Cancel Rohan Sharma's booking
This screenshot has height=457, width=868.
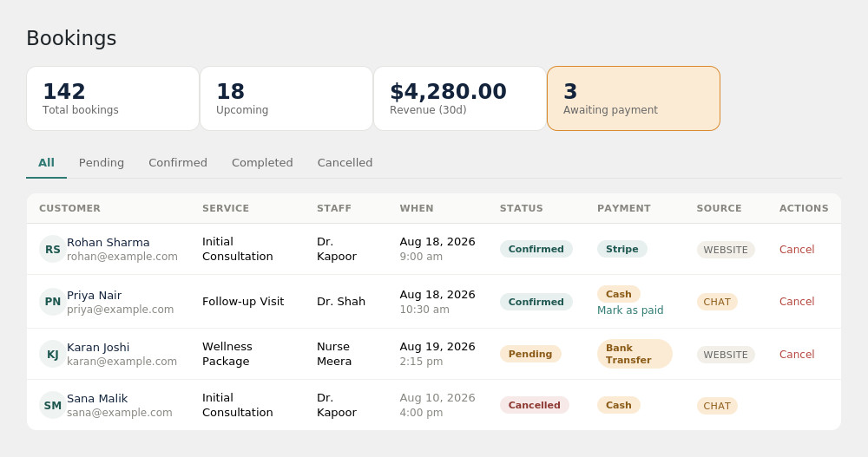point(797,250)
